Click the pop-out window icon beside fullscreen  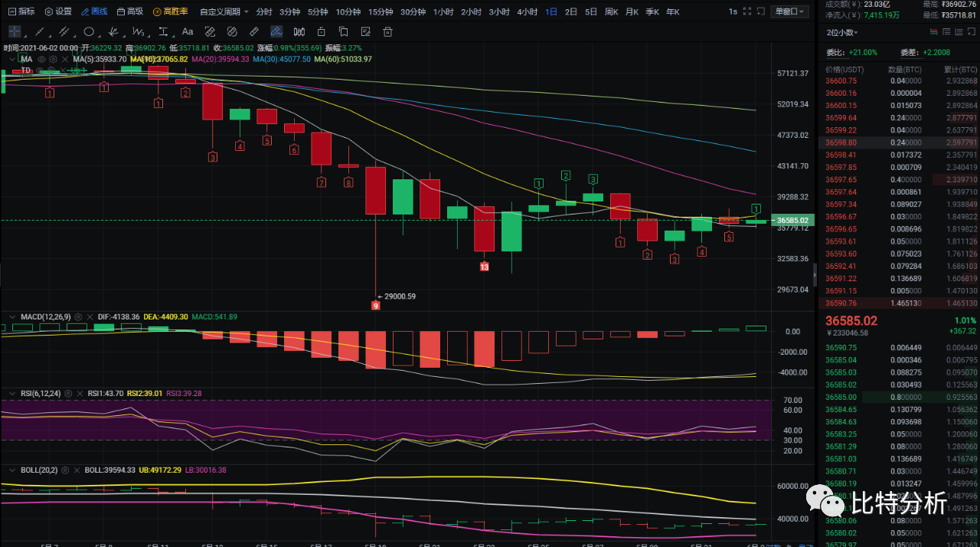[761, 11]
